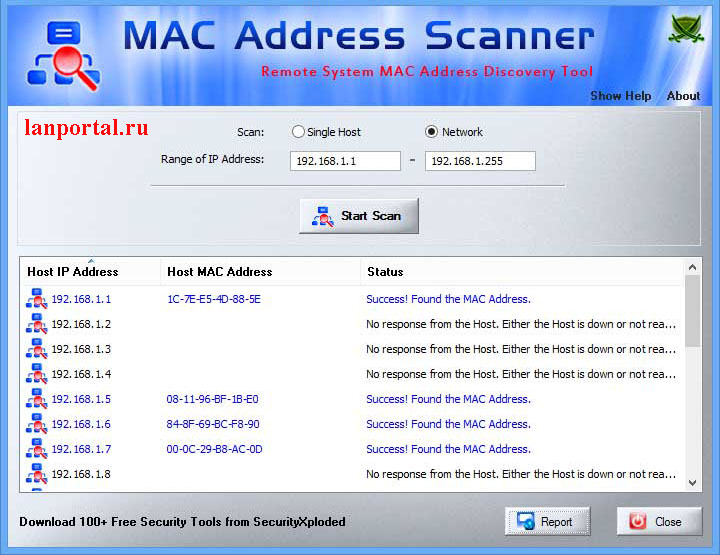The image size is (720, 555).
Task: Click the No response status for 192.168.1.8
Action: pyautogui.click(x=521, y=474)
